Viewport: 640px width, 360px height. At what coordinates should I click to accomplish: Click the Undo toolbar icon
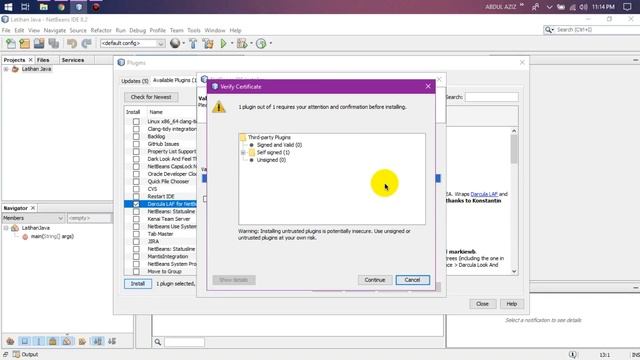[72, 43]
